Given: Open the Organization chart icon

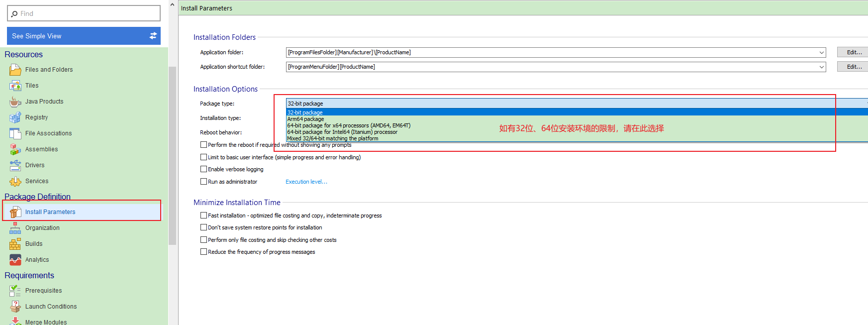Looking at the screenshot, I should [15, 228].
